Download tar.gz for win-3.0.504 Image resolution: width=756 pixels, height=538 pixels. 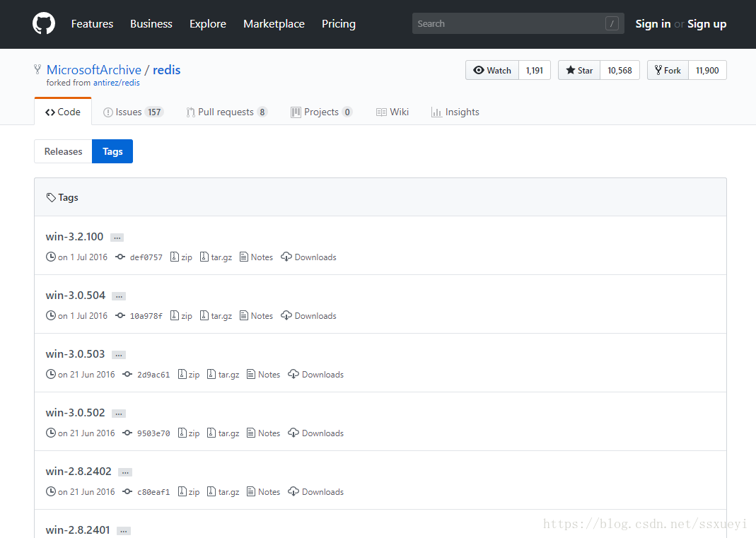[x=216, y=316]
